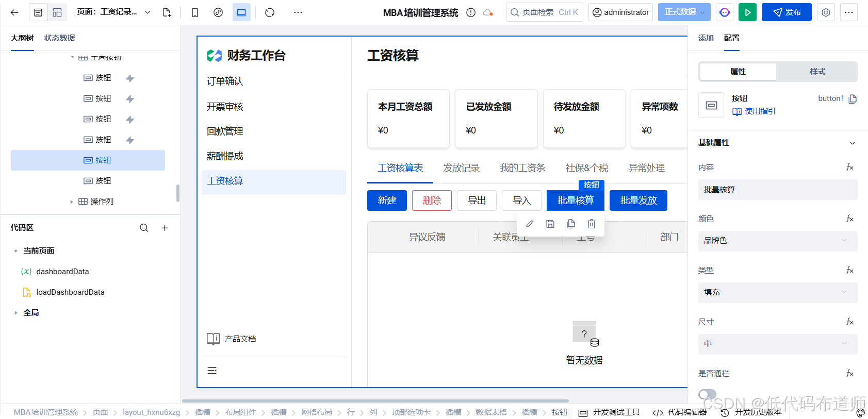The height and width of the screenshot is (419, 868).
Task: Open the 正式数据 data source dropdown
Action: [684, 12]
